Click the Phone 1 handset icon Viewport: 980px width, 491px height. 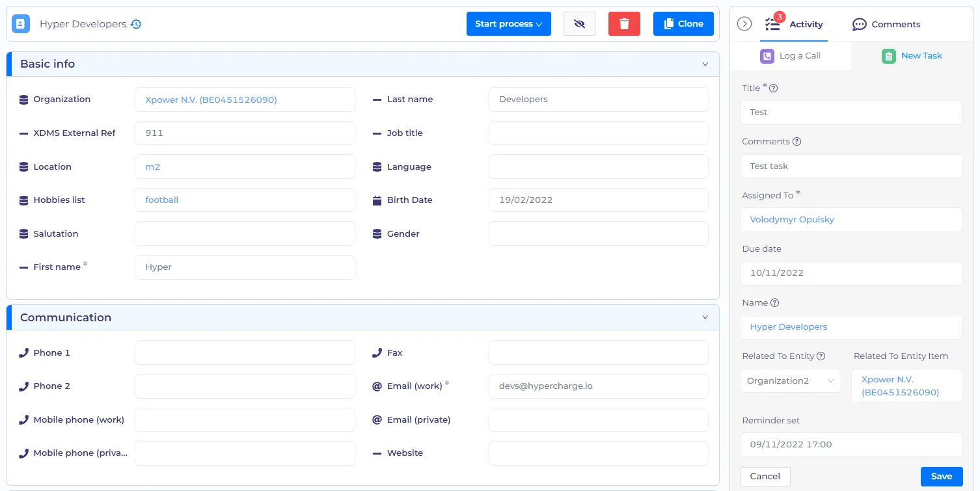click(x=23, y=352)
